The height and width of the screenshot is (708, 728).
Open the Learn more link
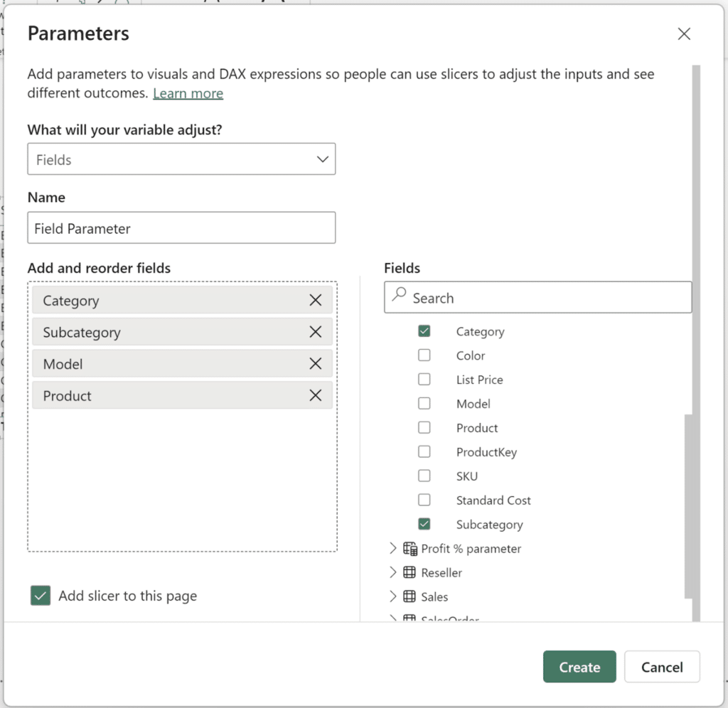coord(188,92)
